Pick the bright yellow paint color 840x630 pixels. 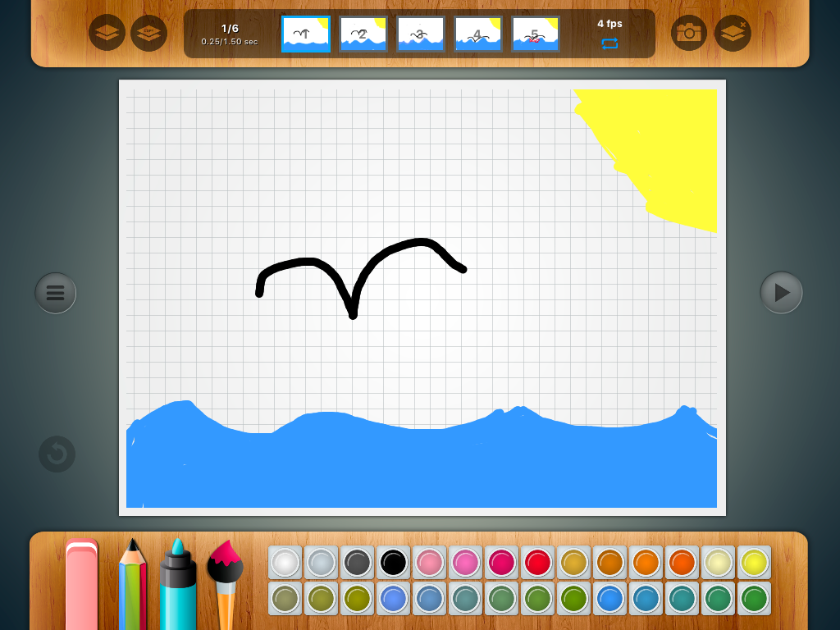(x=755, y=563)
